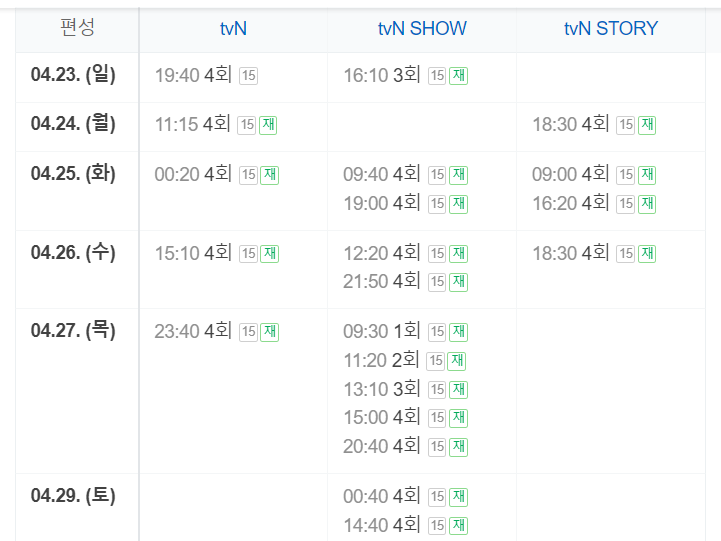Open the tvN STORY channel link
This screenshot has width=721, height=541.
coord(611,28)
